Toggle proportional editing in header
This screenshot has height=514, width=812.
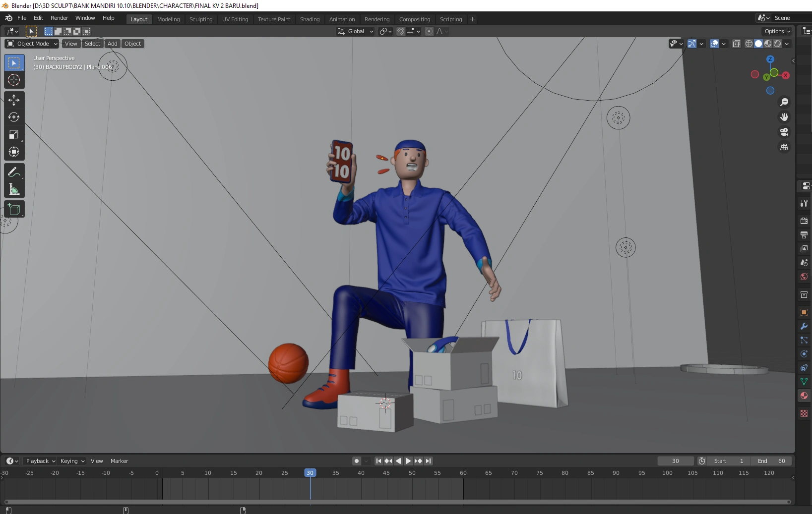(429, 31)
